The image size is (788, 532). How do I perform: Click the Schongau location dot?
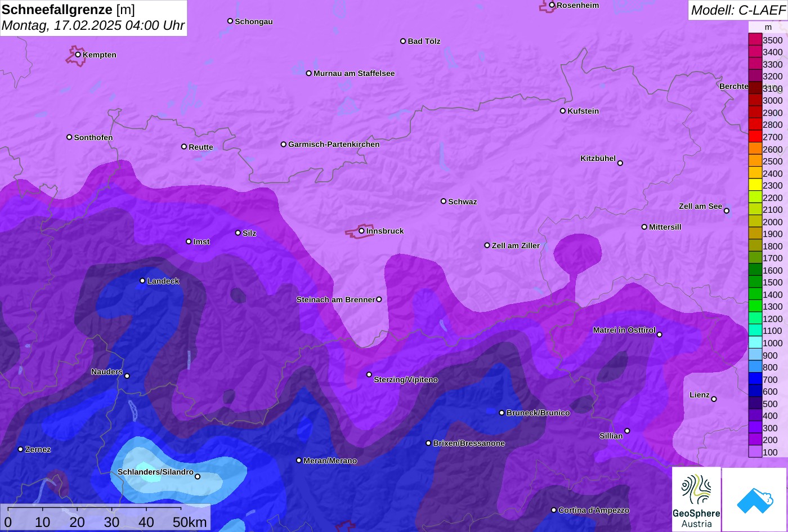pyautogui.click(x=230, y=21)
